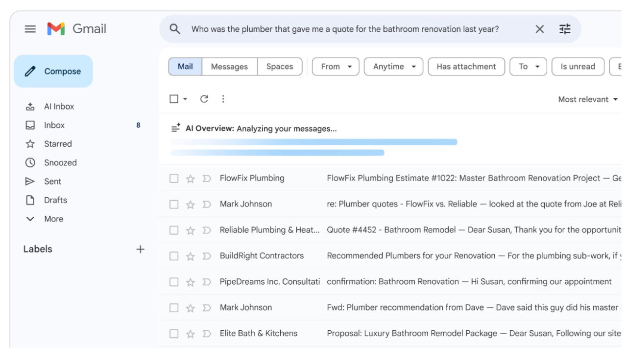Open the more actions three-dot menu

click(223, 98)
